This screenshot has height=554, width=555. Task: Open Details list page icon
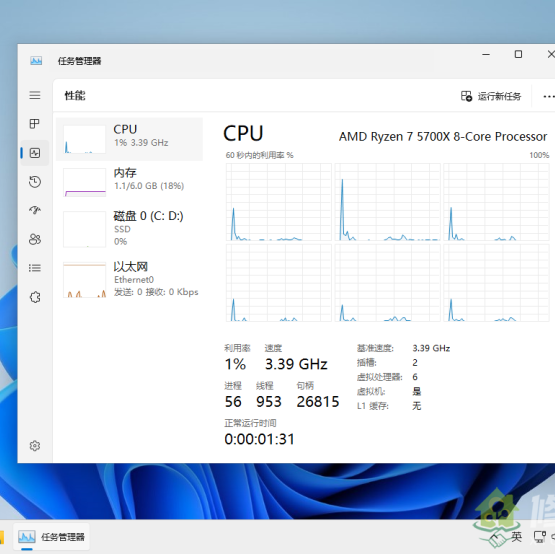point(35,268)
